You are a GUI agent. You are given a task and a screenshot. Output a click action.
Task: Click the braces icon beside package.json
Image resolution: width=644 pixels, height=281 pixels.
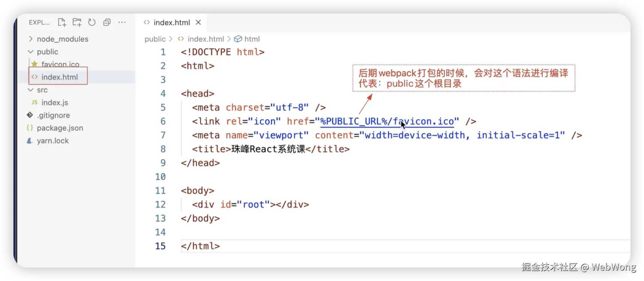click(x=30, y=128)
